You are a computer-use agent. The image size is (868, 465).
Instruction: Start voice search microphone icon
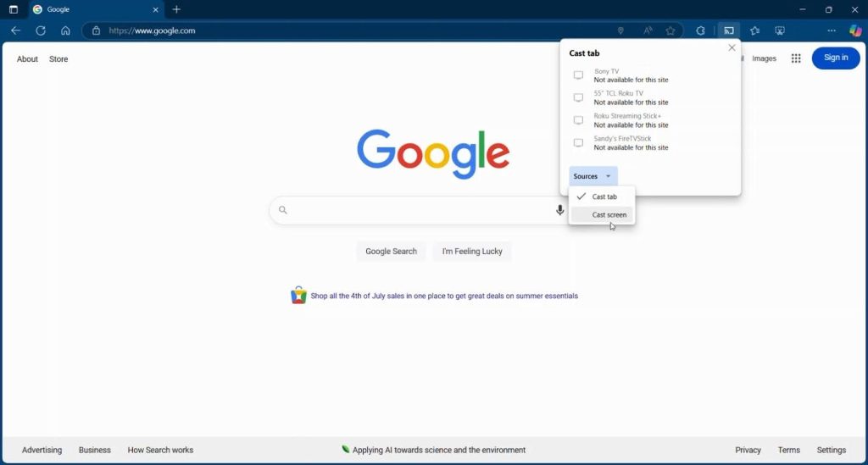(559, 210)
